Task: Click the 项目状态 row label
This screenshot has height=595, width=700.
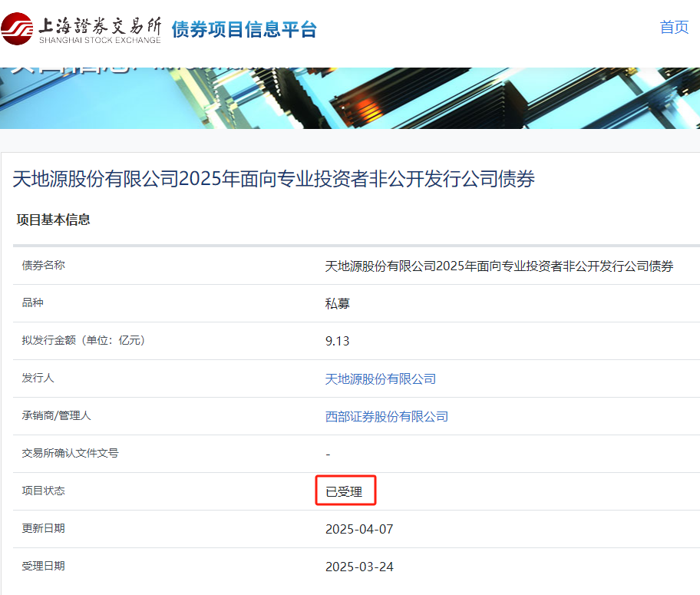Action: [x=43, y=491]
